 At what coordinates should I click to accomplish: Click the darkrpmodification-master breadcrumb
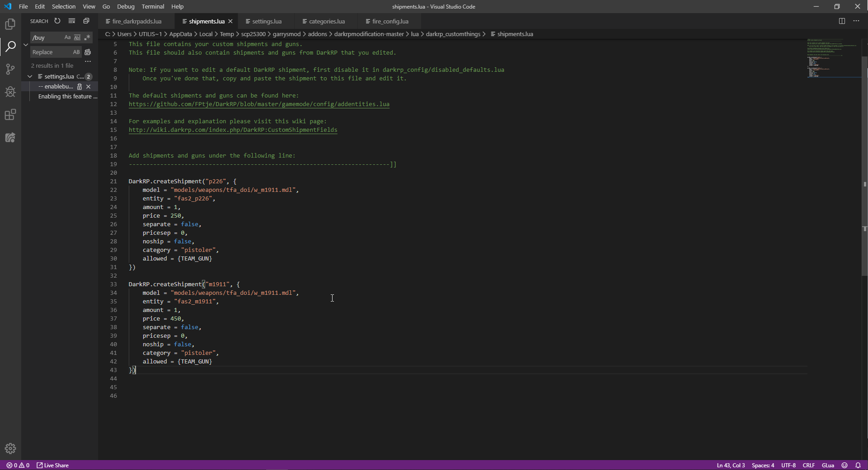[x=369, y=34]
